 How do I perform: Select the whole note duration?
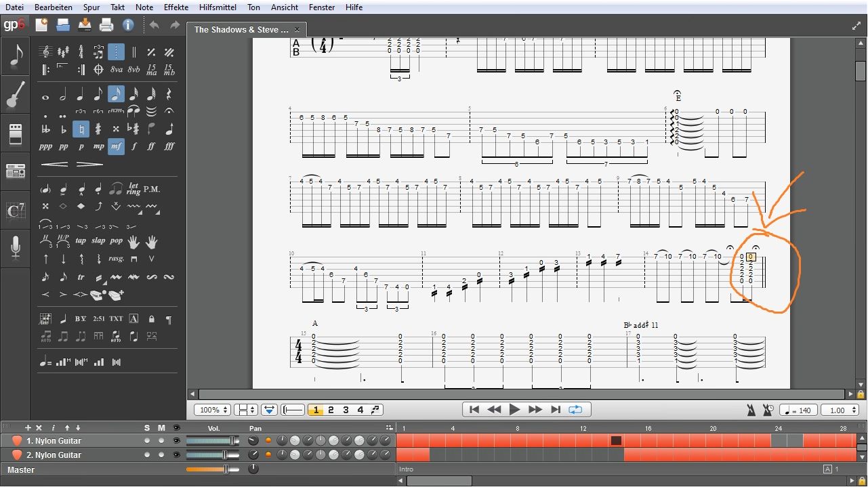(x=45, y=96)
